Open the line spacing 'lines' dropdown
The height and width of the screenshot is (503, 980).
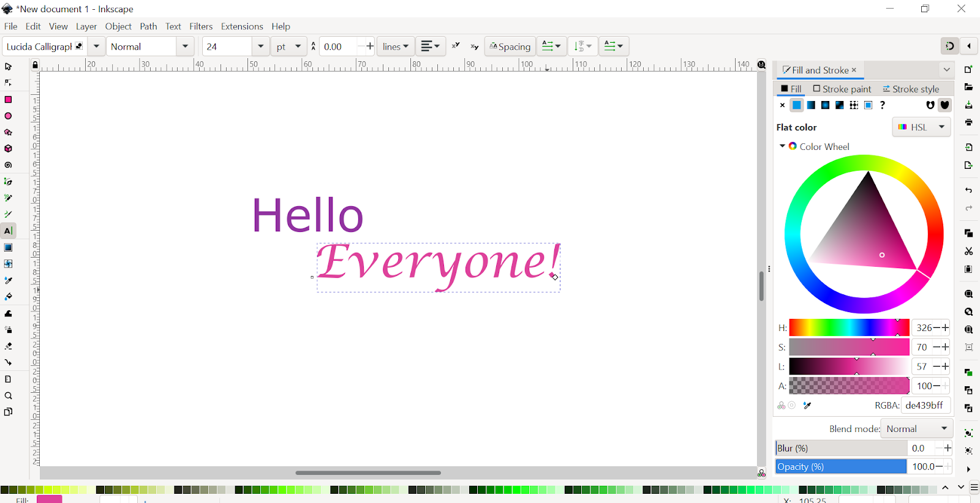click(396, 47)
